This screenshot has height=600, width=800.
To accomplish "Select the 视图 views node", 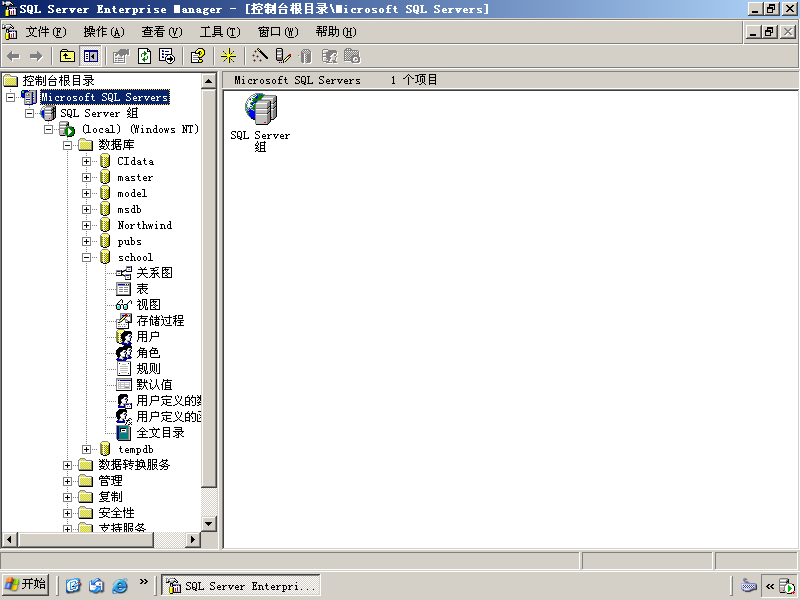I will click(148, 305).
